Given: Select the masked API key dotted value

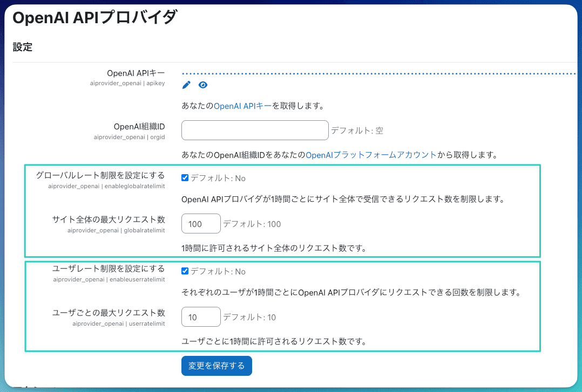Looking at the screenshot, I should click(378, 74).
